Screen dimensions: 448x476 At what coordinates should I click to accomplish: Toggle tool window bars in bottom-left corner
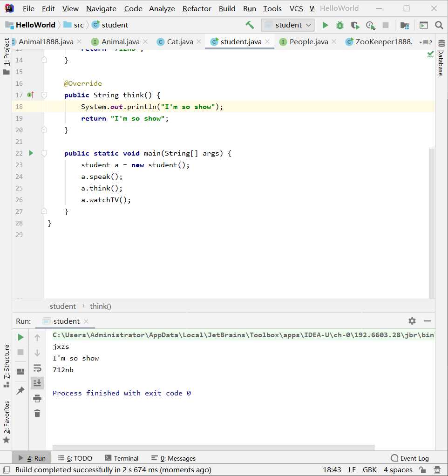pos(7,469)
